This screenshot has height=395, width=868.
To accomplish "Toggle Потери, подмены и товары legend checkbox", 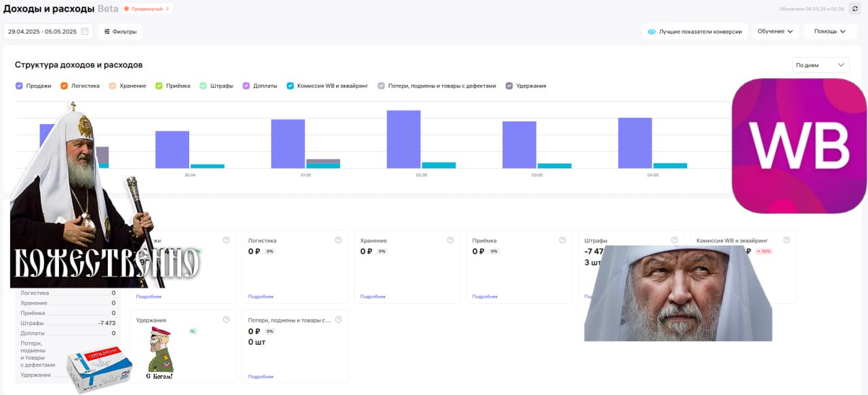I will click(381, 86).
